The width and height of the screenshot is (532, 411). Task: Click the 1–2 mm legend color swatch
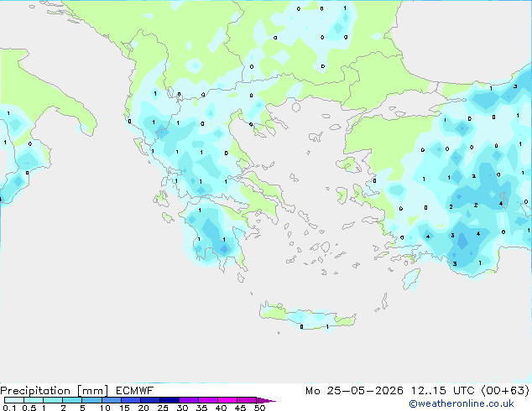(x=53, y=400)
